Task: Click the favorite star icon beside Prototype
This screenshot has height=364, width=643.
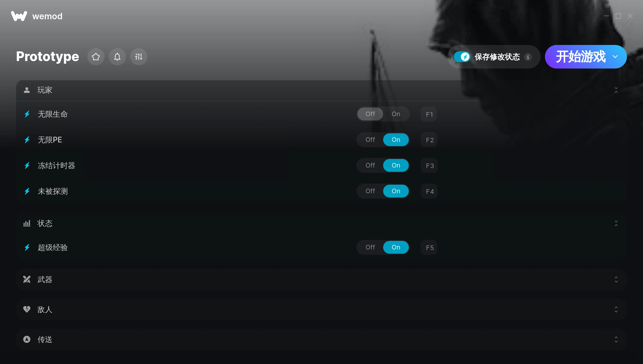Action: click(x=96, y=57)
